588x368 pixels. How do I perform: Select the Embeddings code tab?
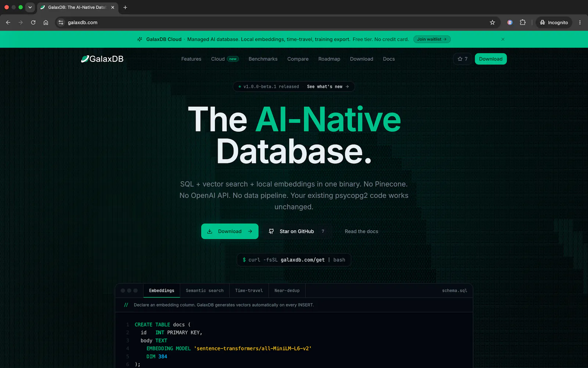(x=162, y=291)
